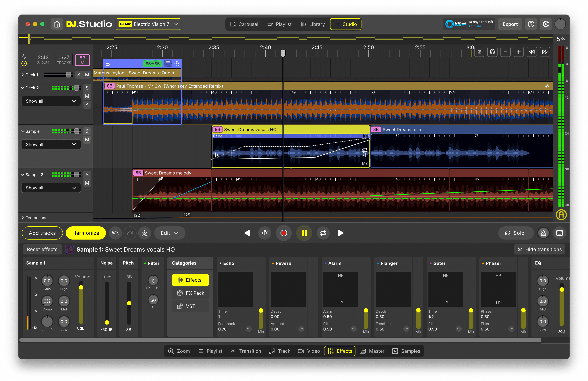Go to the Home screen icon
This screenshot has height=381, width=588.
57,24
